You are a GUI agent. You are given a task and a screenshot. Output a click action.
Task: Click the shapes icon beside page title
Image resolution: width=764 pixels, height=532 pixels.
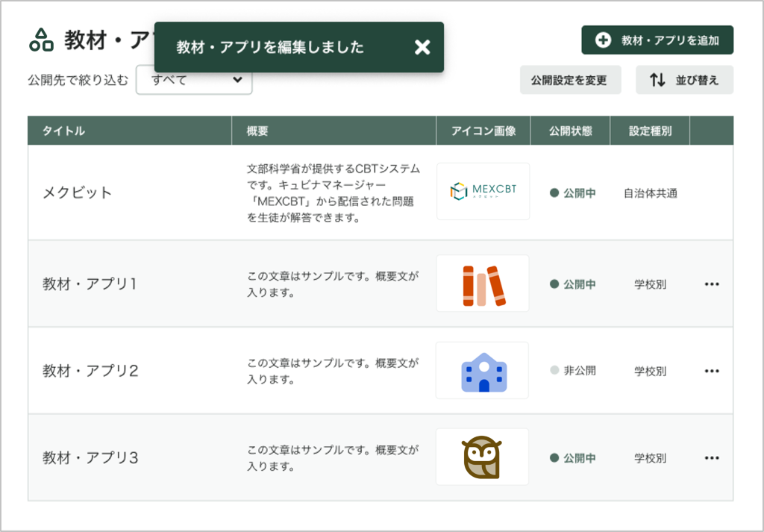(x=42, y=40)
